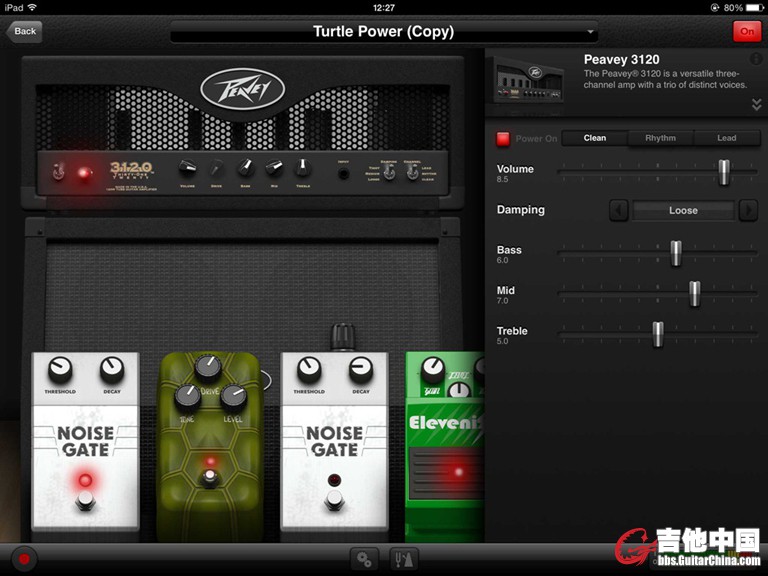The image size is (768, 576).
Task: Click the Treble knob on the amp head
Action: tap(303, 168)
